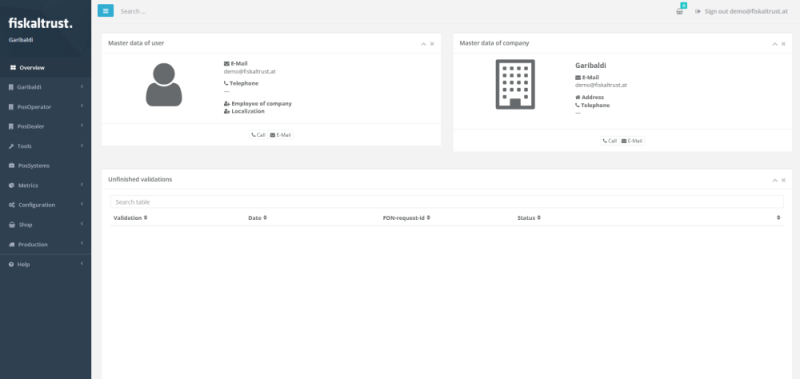Collapse the Master data of company panel
This screenshot has height=379, width=800.
(x=775, y=44)
